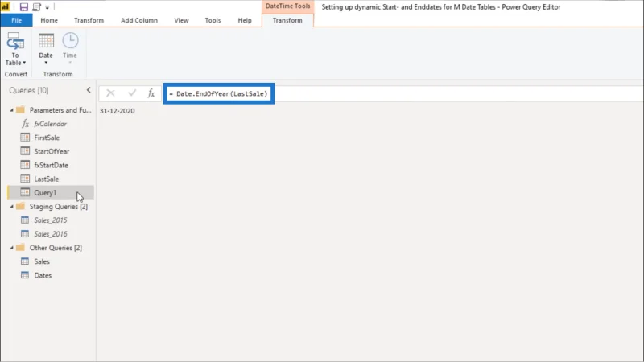Screen dimensions: 644x362
Task: Select the Sales_2015 staging query
Action: [51, 220]
